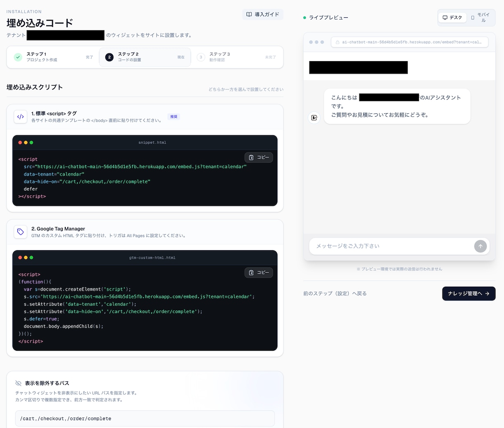Click the tag icon for Google Tag Manager

21,232
